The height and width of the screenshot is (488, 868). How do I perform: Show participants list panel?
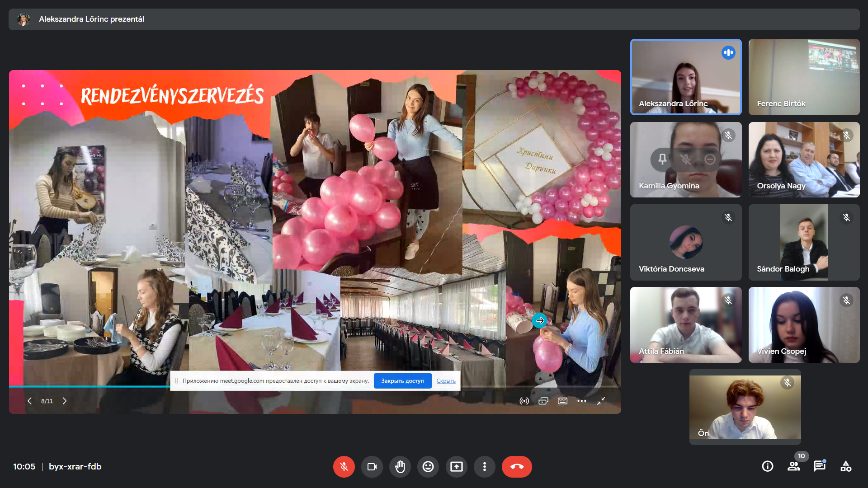(x=793, y=466)
